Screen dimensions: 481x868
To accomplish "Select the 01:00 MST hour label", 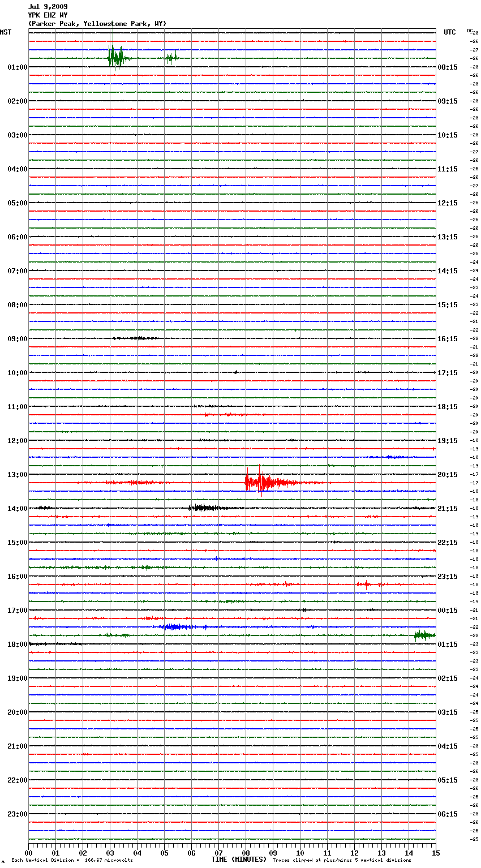I will [17, 67].
